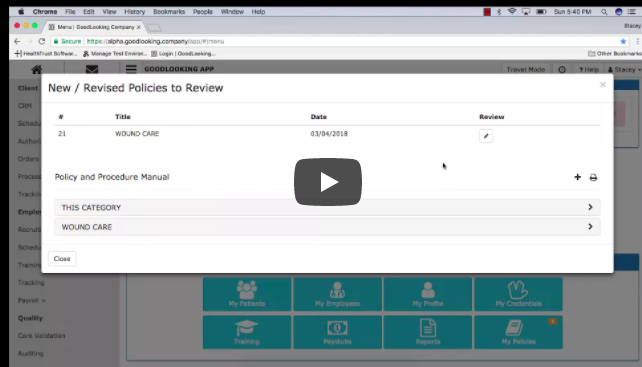The image size is (642, 367).
Task: Open the Help menu in menu bar
Action: 258,12
